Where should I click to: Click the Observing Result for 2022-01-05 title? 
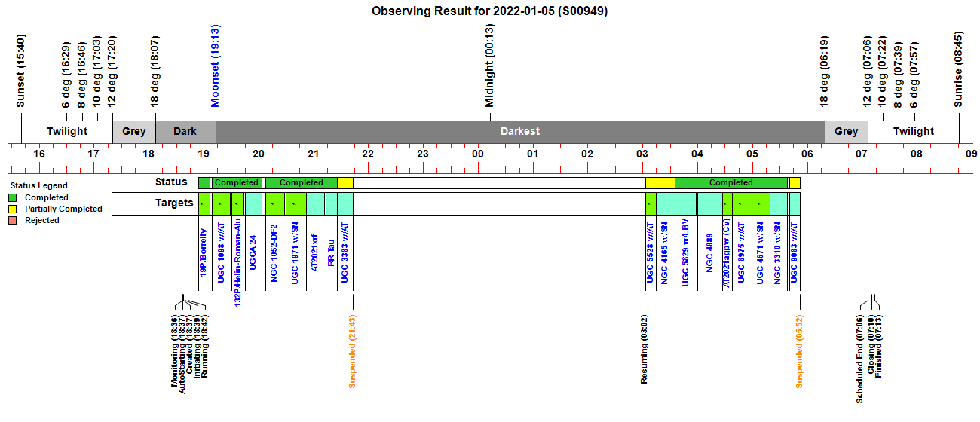(489, 11)
